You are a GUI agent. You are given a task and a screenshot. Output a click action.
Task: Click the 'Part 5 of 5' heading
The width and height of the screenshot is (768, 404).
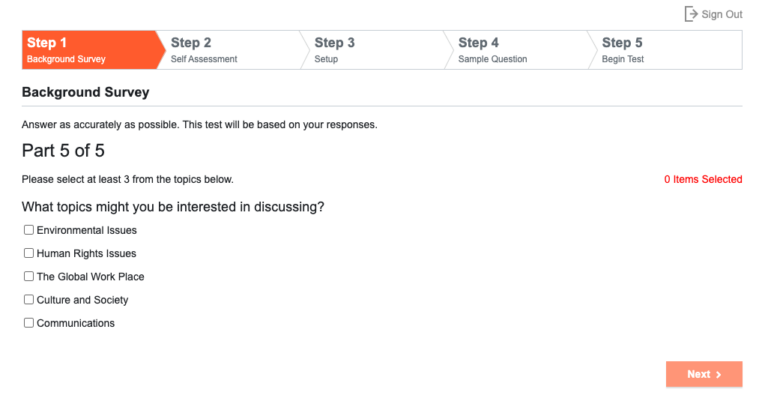63,150
